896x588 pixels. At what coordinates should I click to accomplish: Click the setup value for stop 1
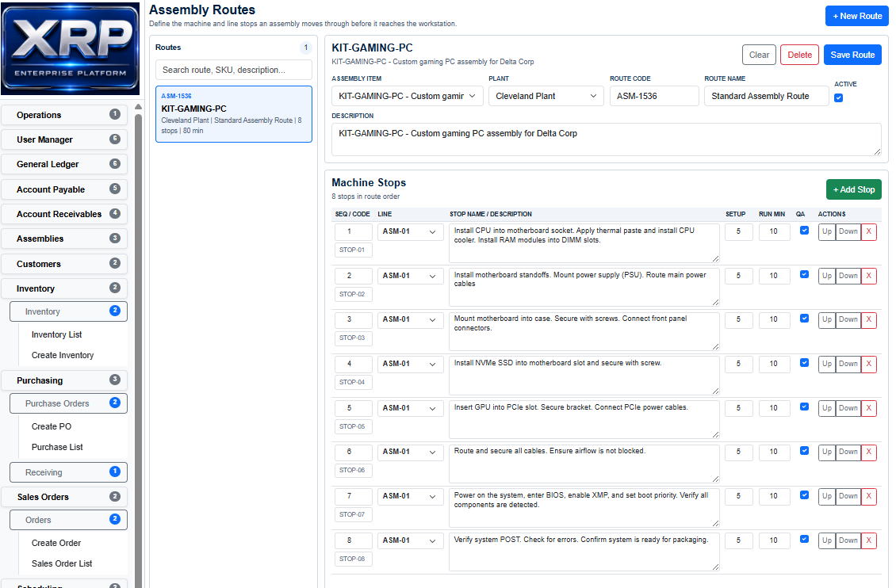click(738, 231)
